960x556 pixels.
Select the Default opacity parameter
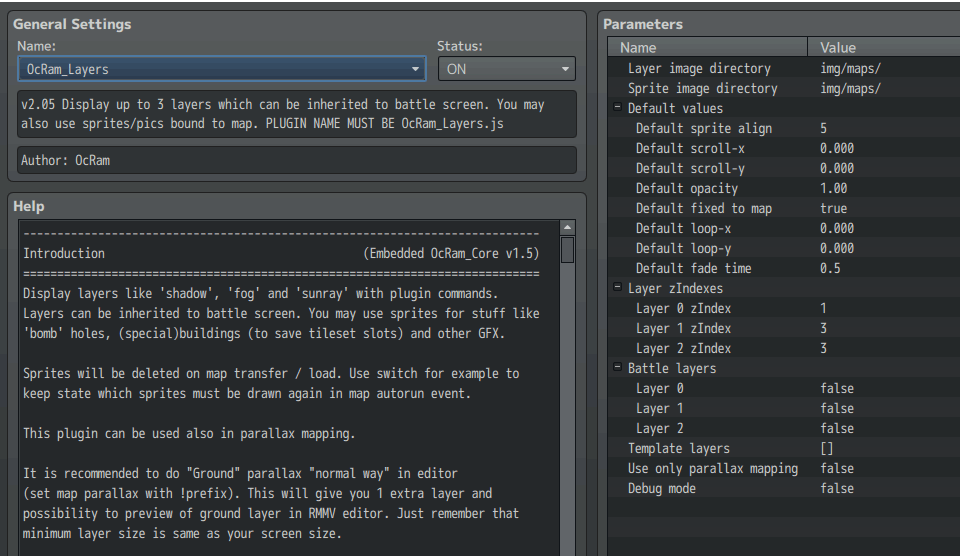(x=784, y=189)
